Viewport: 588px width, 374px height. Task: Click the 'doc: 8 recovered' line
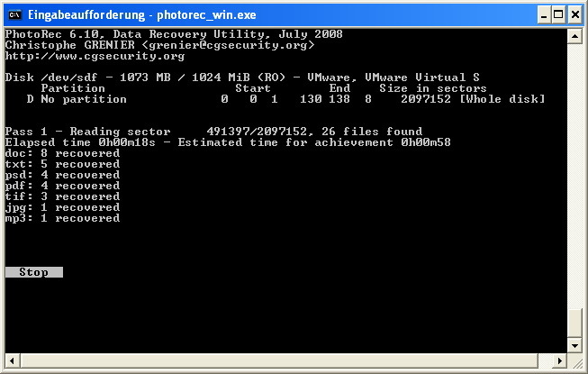click(63, 153)
